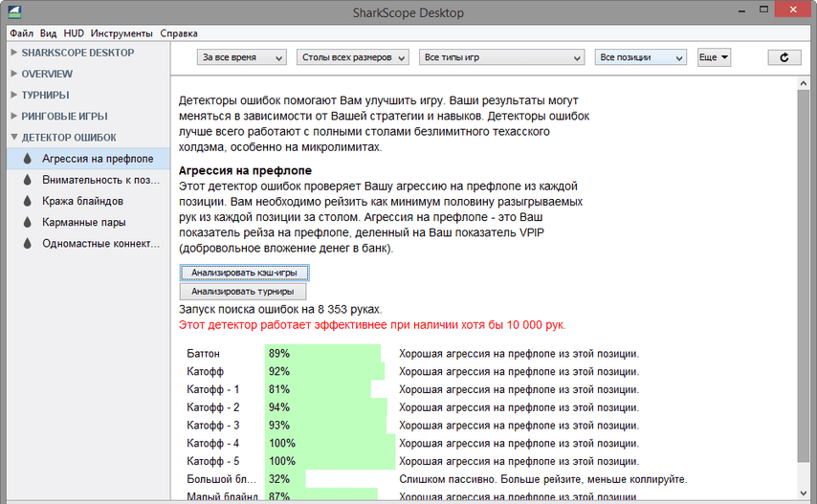Screen dimensions: 817x504
Task: Click Анализировать кэш-игры button
Action: (244, 273)
